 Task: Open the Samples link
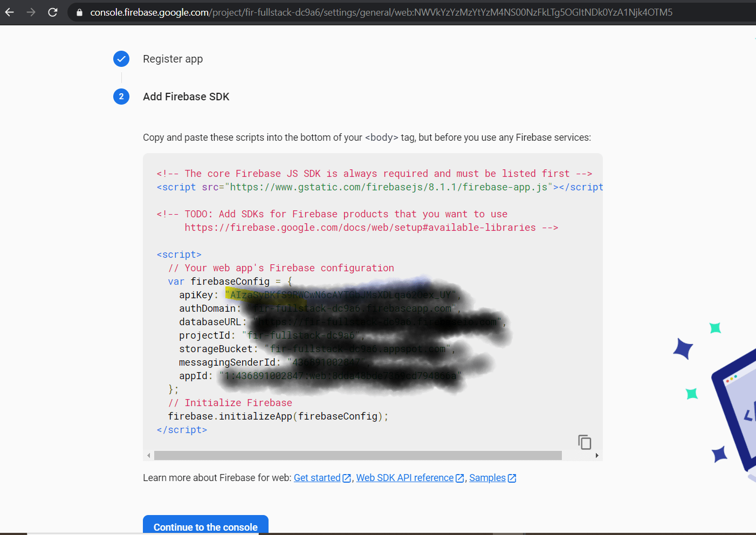(487, 478)
